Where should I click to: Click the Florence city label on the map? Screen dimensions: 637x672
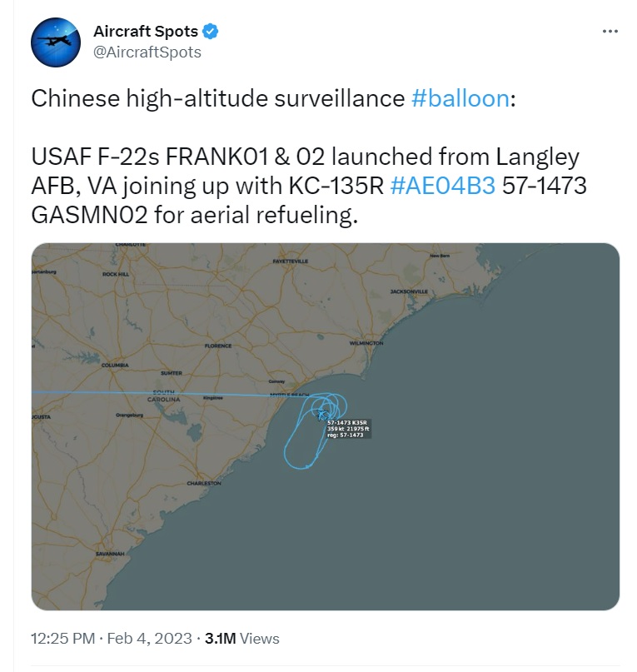[218, 346]
